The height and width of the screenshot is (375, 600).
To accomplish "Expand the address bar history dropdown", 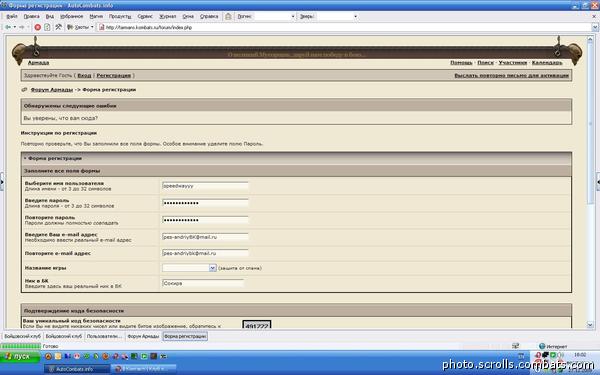I will [595, 28].
